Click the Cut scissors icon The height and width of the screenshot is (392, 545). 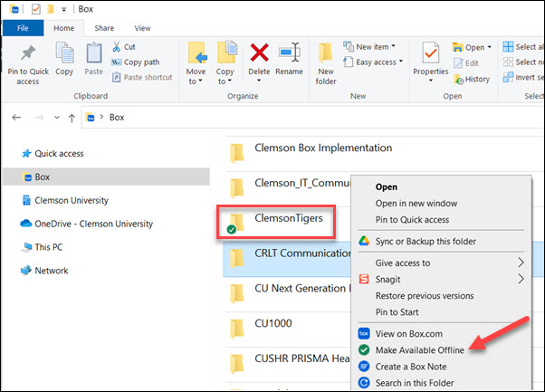[x=117, y=46]
